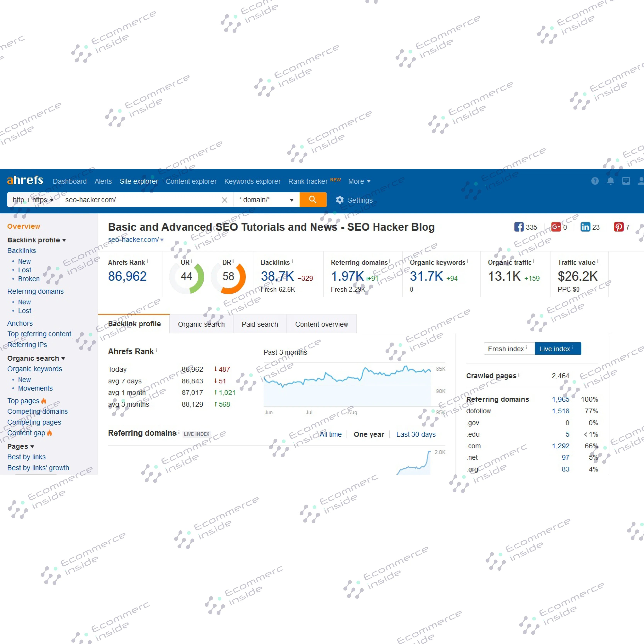
Task: Click the 31.7K organic keywords value
Action: point(427,276)
